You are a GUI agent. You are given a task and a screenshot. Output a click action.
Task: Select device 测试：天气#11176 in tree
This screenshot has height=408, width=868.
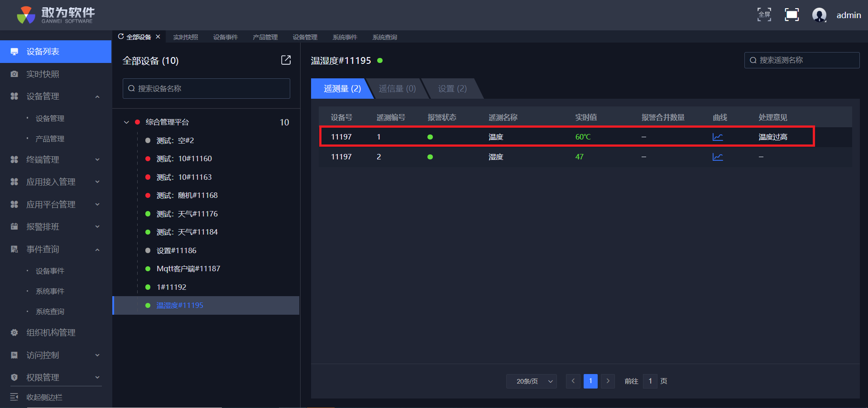coord(187,214)
